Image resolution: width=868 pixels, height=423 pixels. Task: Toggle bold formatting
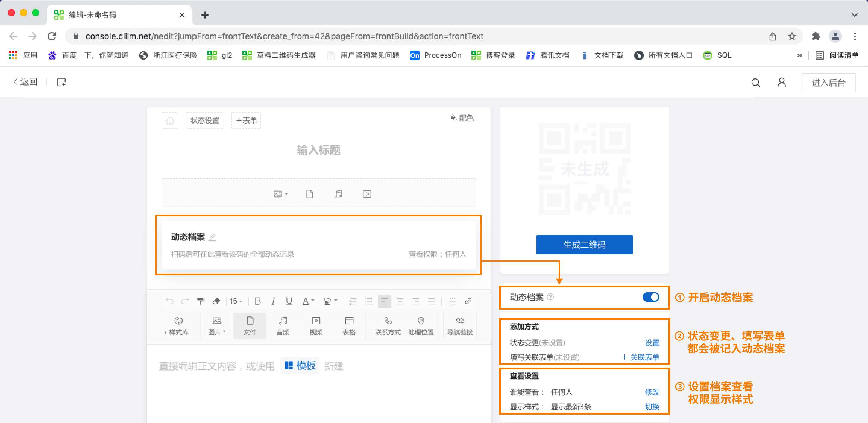coord(258,301)
